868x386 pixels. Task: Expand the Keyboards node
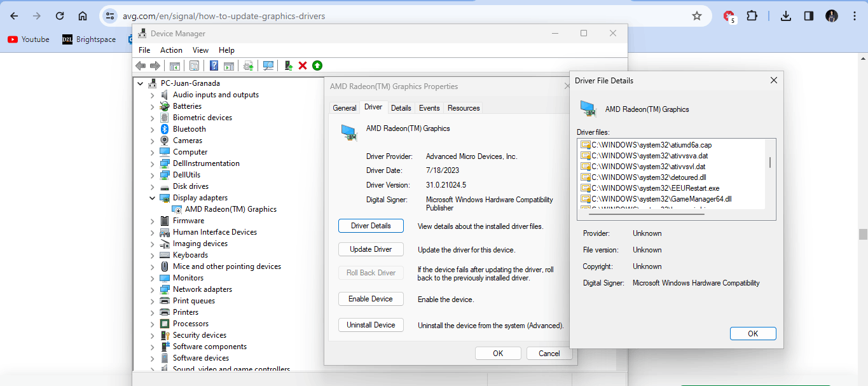153,255
